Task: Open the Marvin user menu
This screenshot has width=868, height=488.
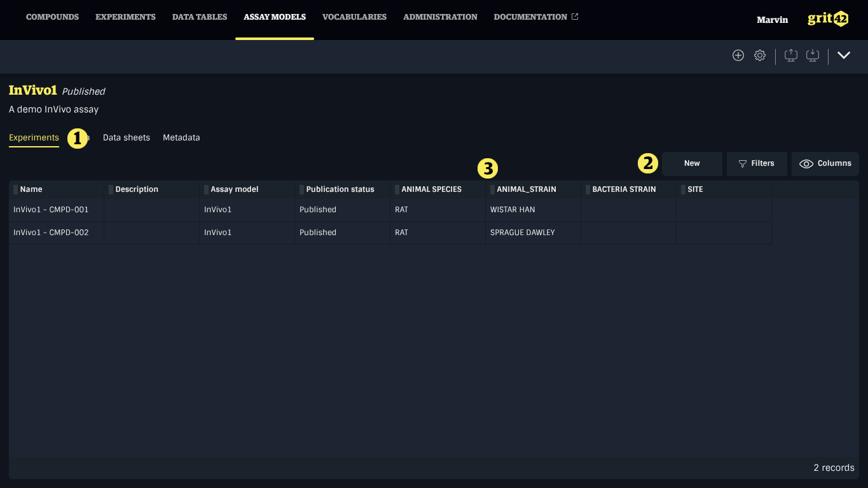Action: point(772,20)
